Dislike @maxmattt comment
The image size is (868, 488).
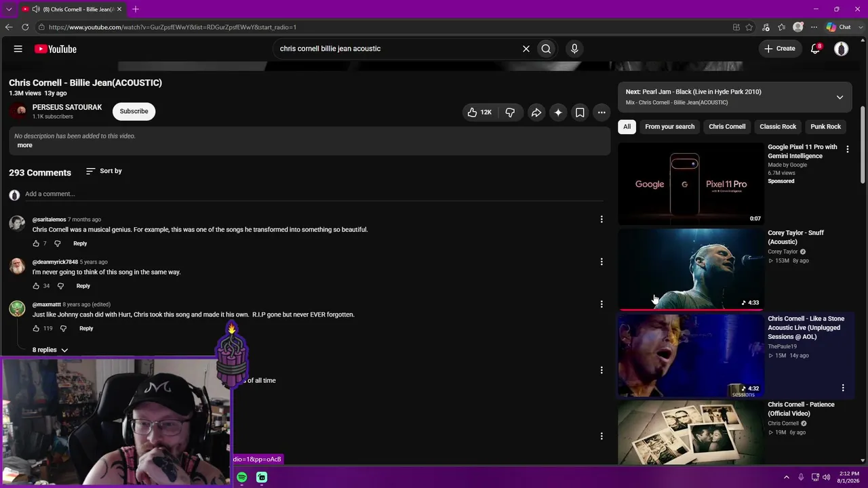[63, 329]
